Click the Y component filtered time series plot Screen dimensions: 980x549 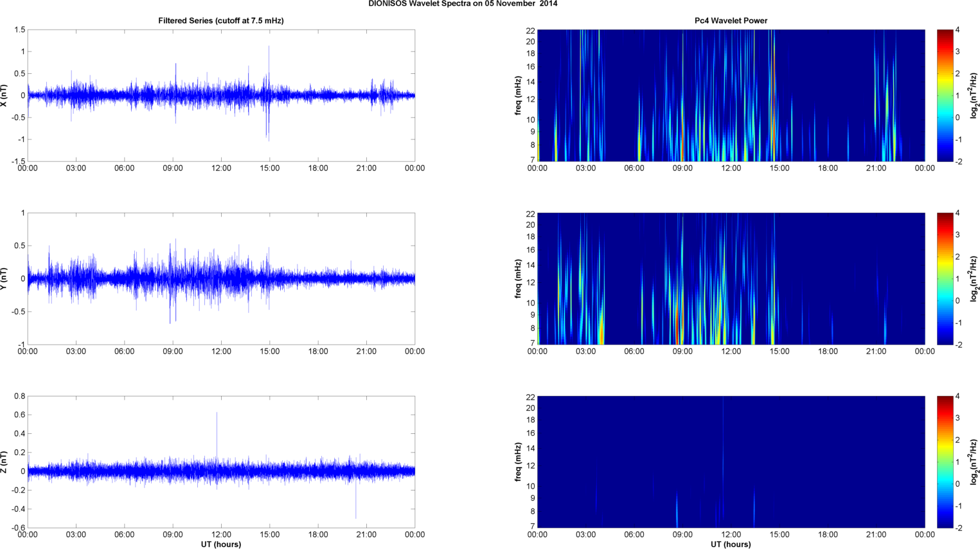pos(221,279)
